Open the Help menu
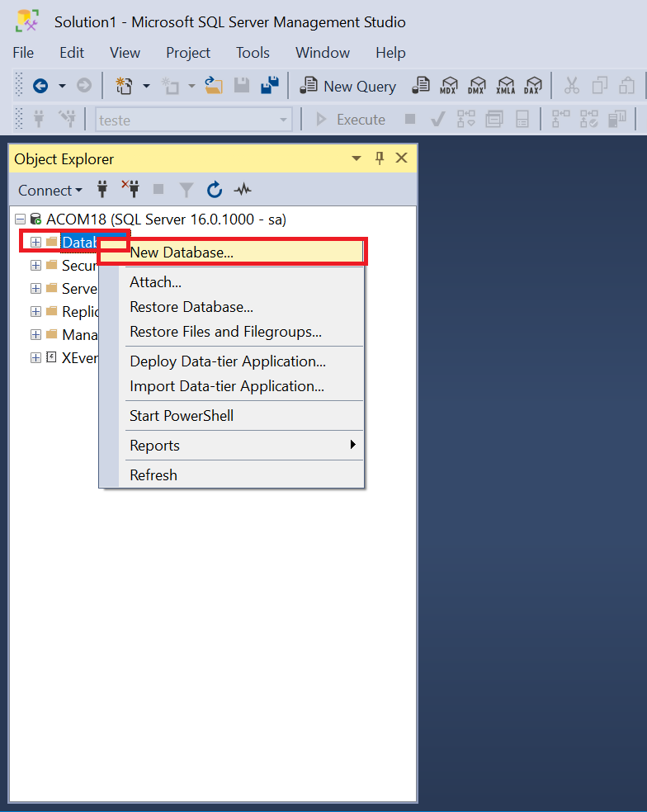 tap(390, 52)
